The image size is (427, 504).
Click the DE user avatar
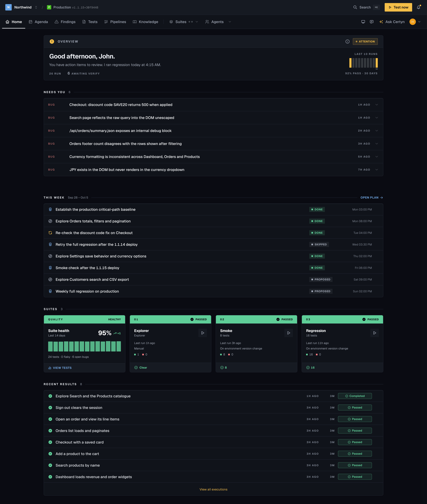point(413,22)
